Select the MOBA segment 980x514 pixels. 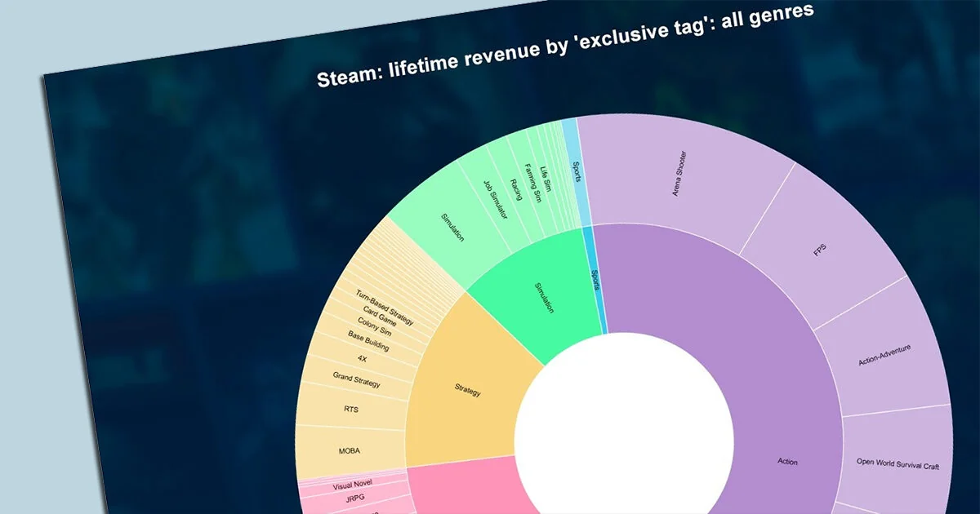[349, 450]
